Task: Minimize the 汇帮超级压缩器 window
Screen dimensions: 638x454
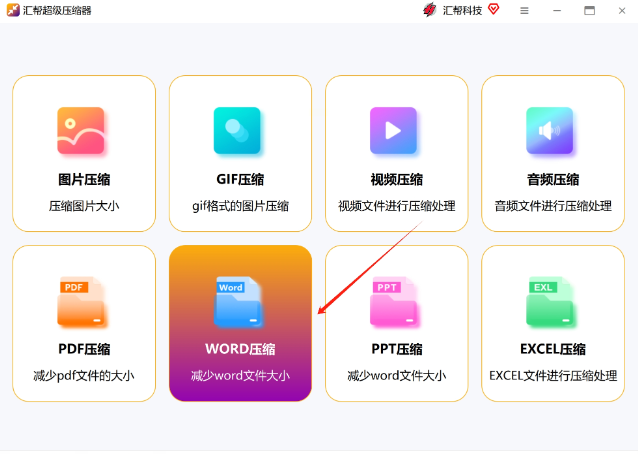Action: click(x=557, y=11)
